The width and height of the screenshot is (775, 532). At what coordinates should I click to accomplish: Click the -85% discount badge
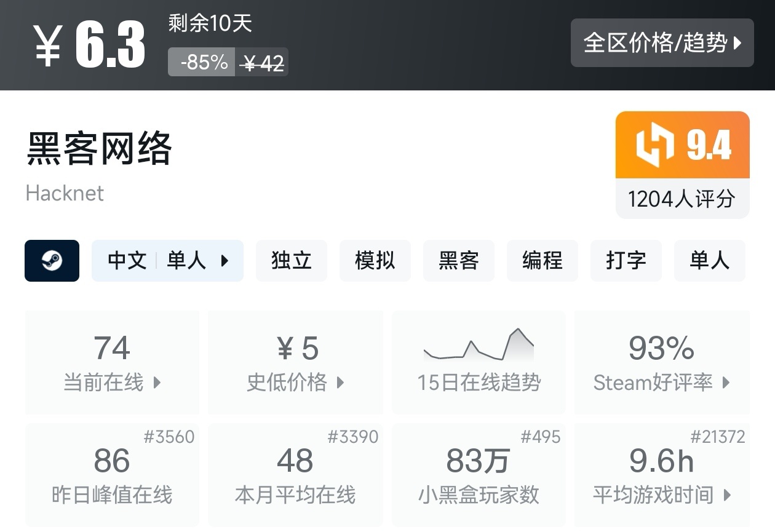tap(201, 62)
